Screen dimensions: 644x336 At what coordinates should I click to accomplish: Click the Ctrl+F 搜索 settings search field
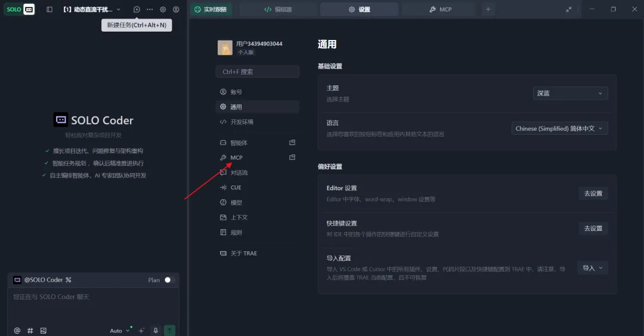(x=258, y=72)
